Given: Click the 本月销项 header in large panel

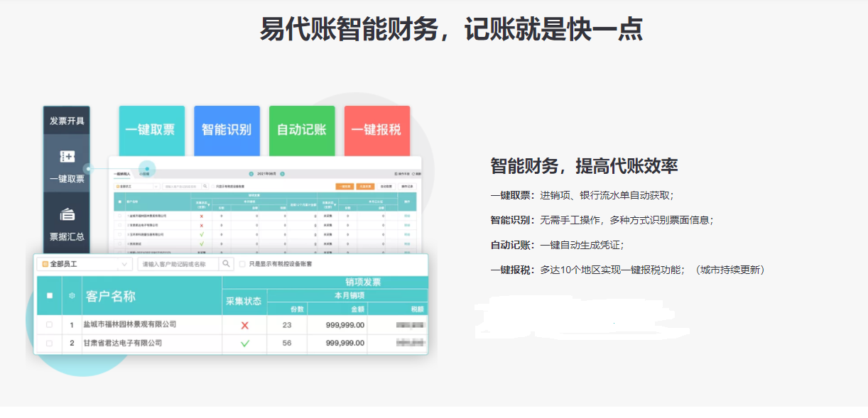Looking at the screenshot, I should [349, 295].
